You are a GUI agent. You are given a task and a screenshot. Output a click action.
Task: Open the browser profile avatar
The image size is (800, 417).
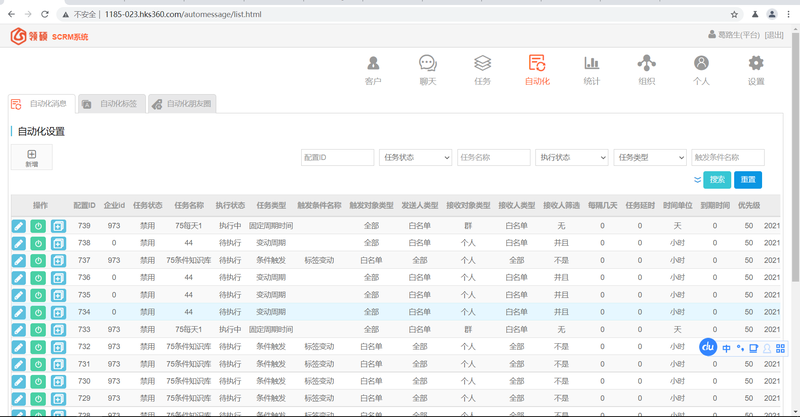pyautogui.click(x=772, y=14)
